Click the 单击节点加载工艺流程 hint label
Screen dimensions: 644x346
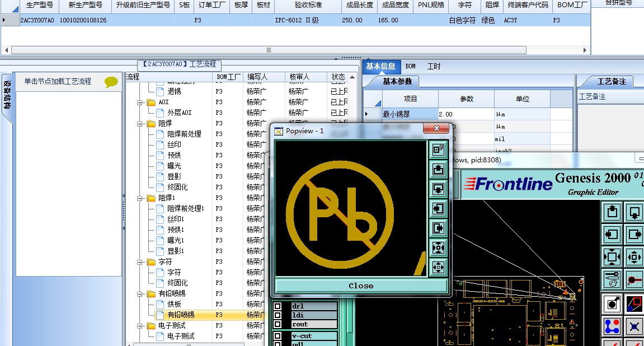coord(58,81)
